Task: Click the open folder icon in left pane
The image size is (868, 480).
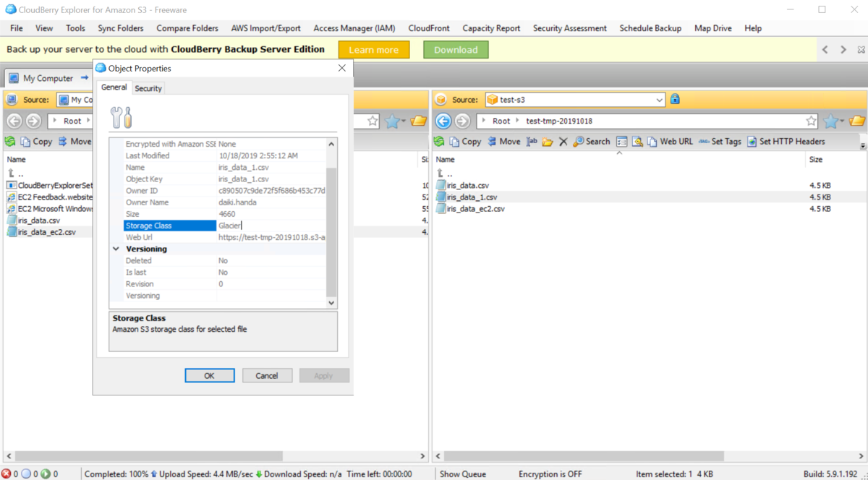Action: pyautogui.click(x=419, y=121)
